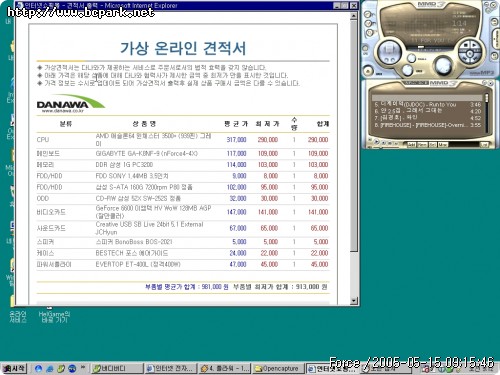
Task: Click the 147,000 average price value
Action: (236, 212)
